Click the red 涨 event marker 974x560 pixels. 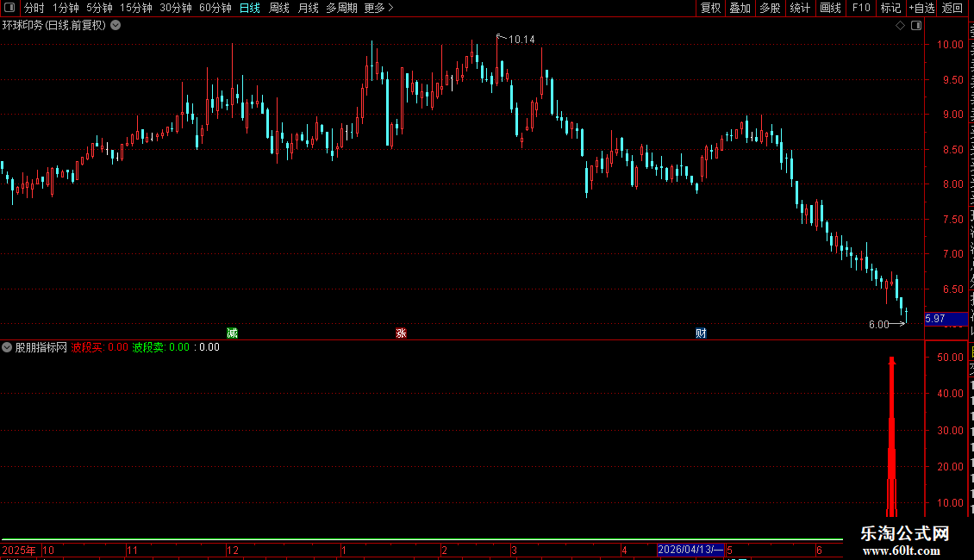[402, 333]
